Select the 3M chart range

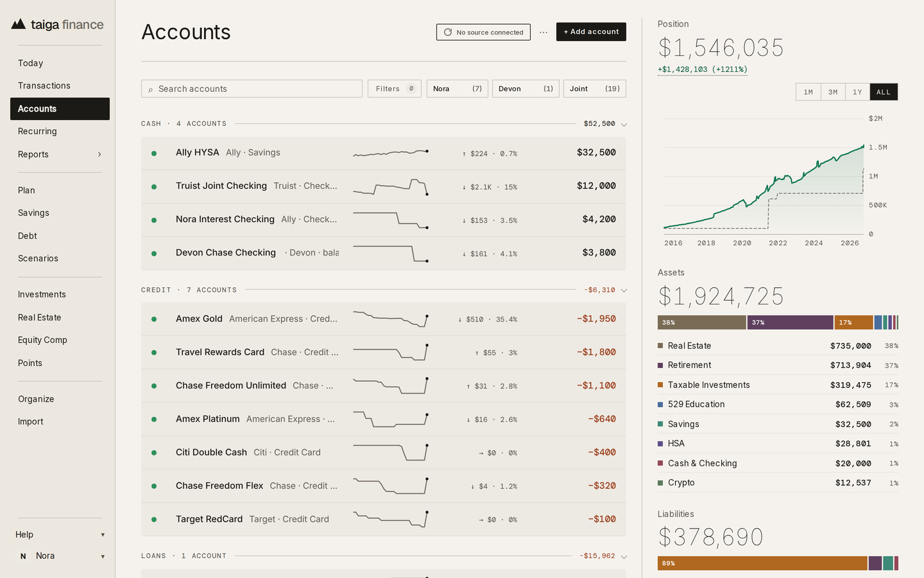click(x=833, y=92)
